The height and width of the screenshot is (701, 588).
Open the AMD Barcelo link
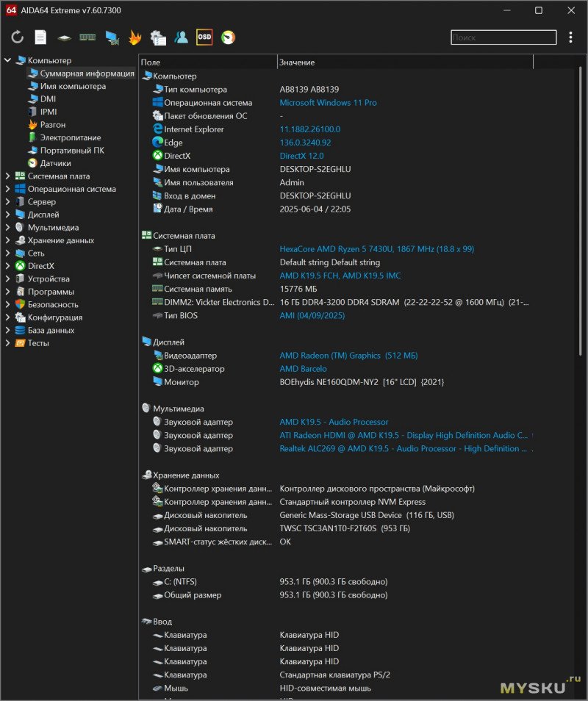pos(303,369)
